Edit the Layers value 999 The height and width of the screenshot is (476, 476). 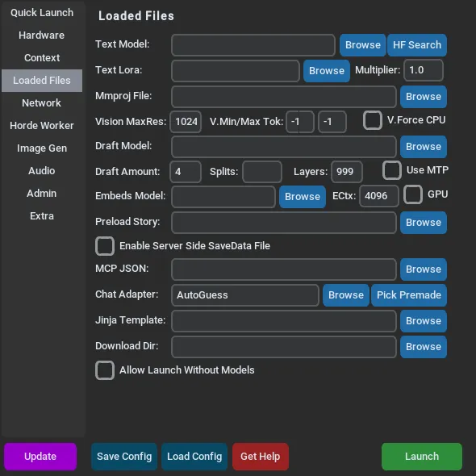(347, 172)
